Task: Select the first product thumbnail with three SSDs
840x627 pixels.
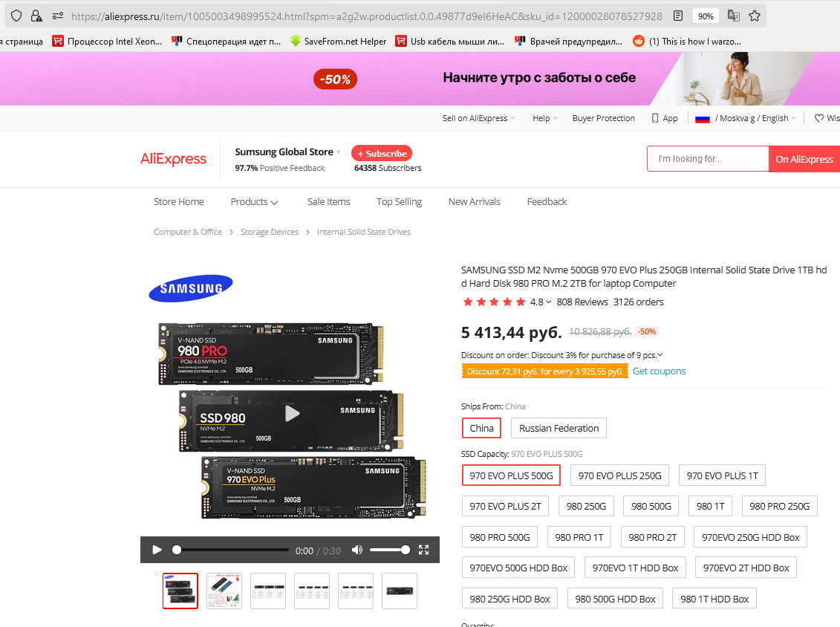Action: pyautogui.click(x=180, y=591)
